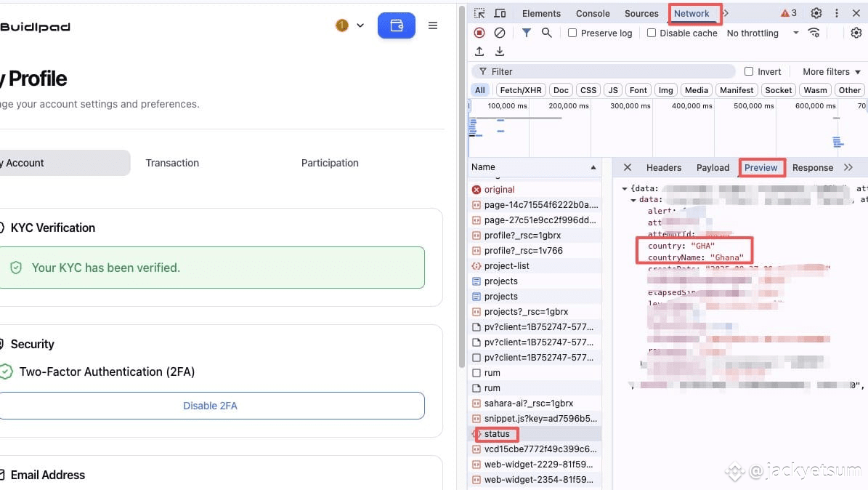Filter requests by Img type
The image size is (868, 490).
(x=666, y=90)
